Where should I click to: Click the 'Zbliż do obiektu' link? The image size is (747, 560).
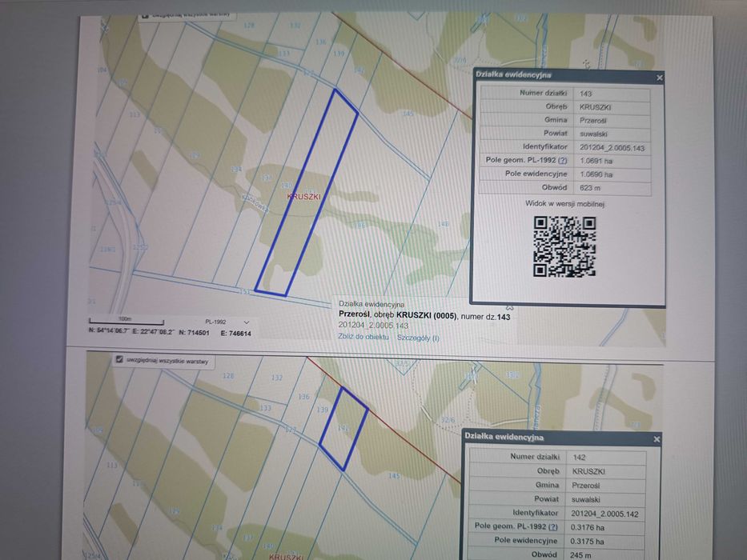pos(363,337)
